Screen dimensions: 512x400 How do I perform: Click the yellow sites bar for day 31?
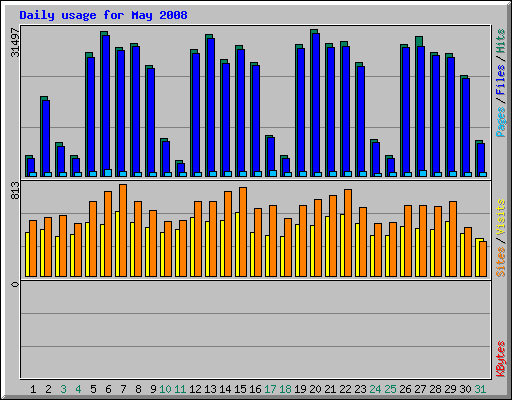(x=478, y=257)
